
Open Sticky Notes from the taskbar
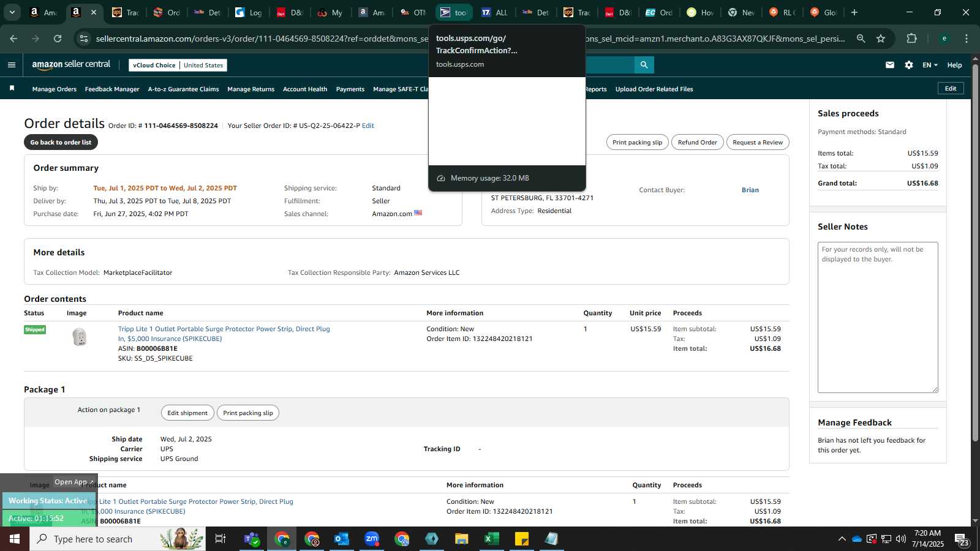point(521,539)
